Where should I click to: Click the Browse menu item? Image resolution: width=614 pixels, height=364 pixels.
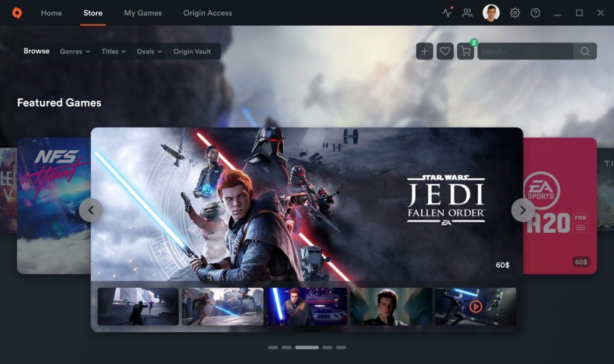point(37,51)
